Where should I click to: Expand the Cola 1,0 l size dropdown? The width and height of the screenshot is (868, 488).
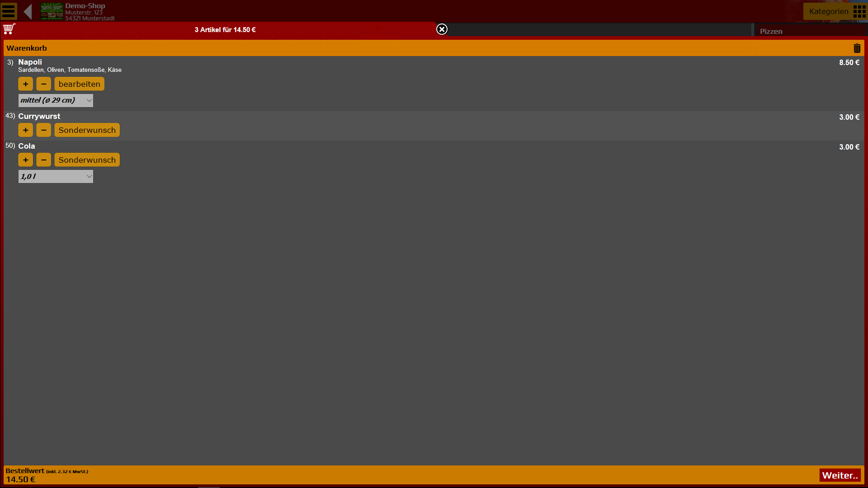coord(56,177)
